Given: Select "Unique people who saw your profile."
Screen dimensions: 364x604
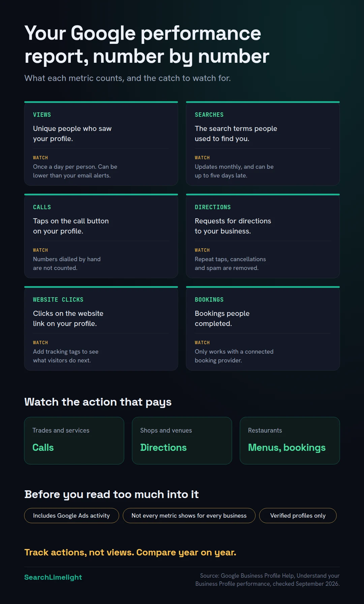Looking at the screenshot, I should click(72, 134).
